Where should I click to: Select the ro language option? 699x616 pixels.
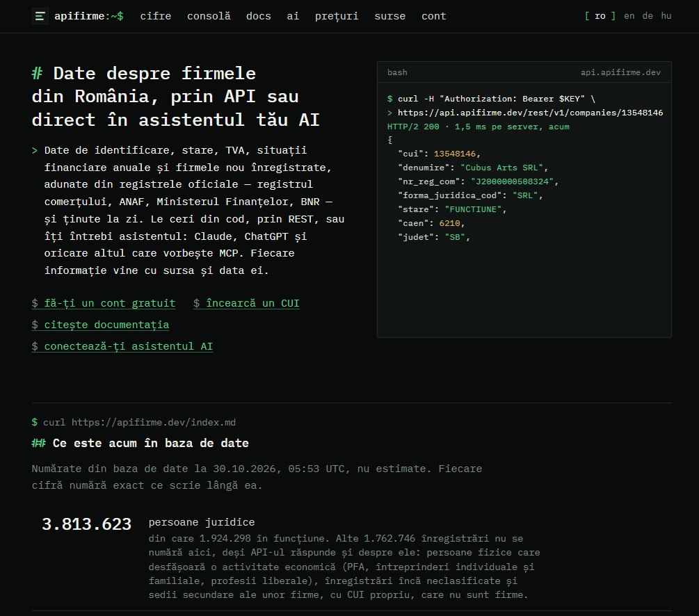(600, 16)
